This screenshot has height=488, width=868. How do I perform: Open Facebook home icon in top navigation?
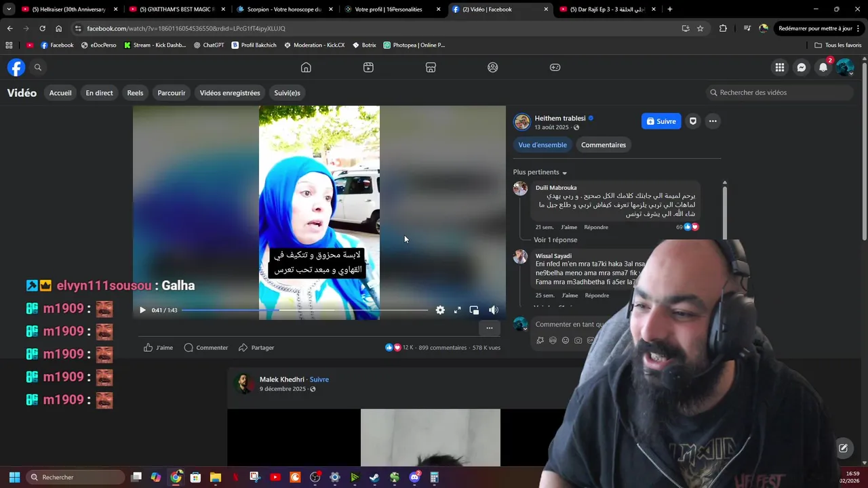coord(306,67)
